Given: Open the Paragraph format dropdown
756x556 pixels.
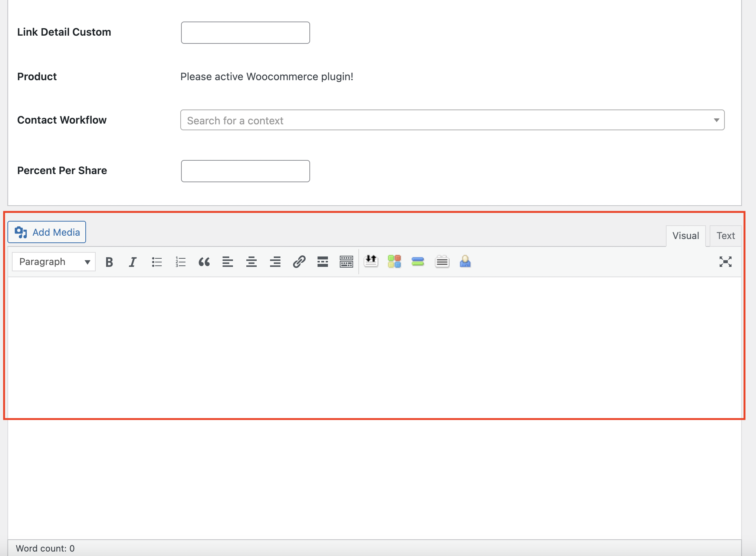Looking at the screenshot, I should [x=54, y=262].
